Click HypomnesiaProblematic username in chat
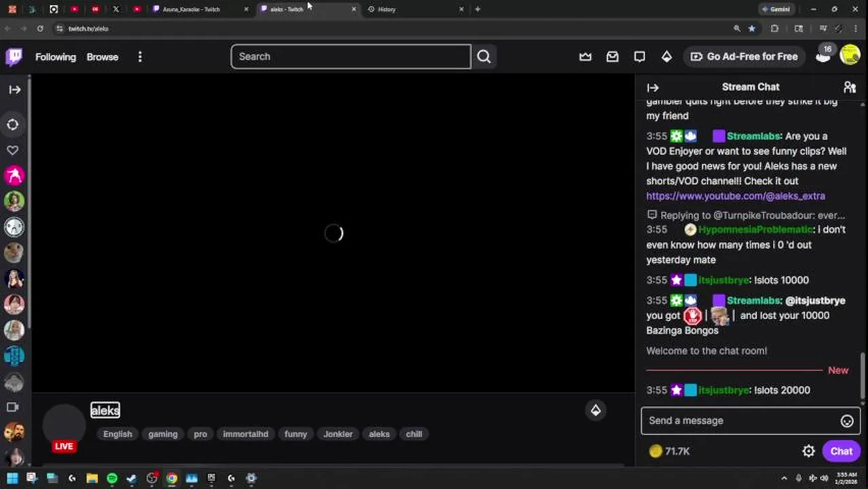868x489 pixels. point(755,230)
